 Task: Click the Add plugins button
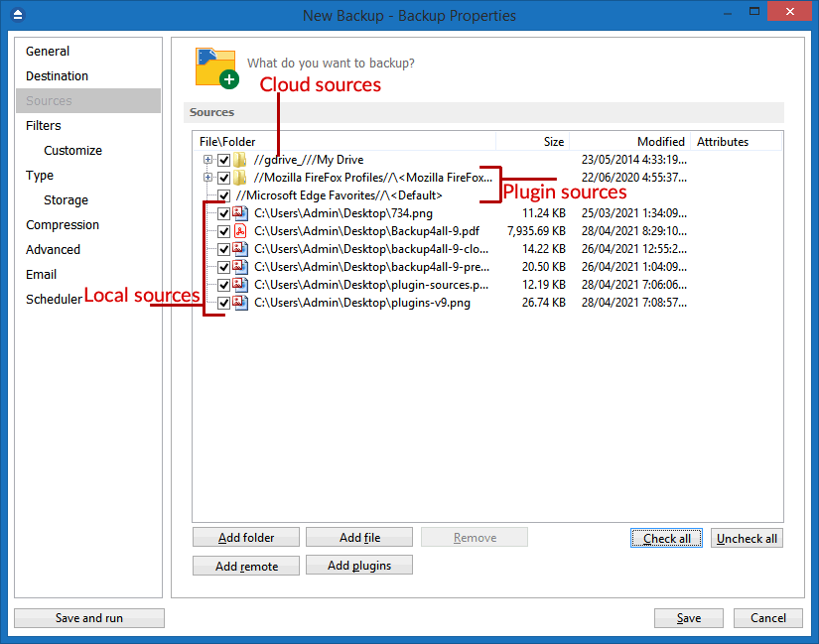point(359,566)
